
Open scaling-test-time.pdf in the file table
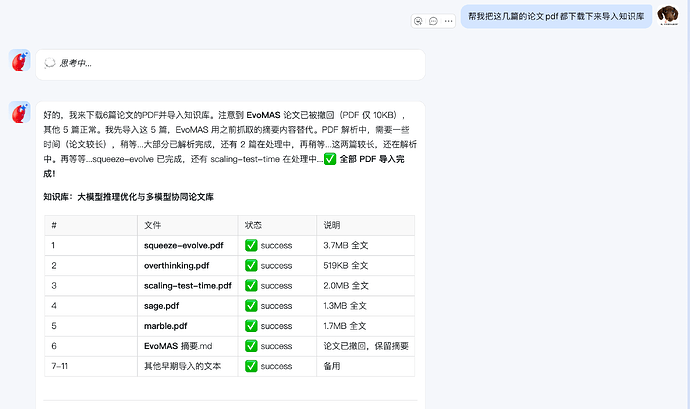tap(187, 286)
